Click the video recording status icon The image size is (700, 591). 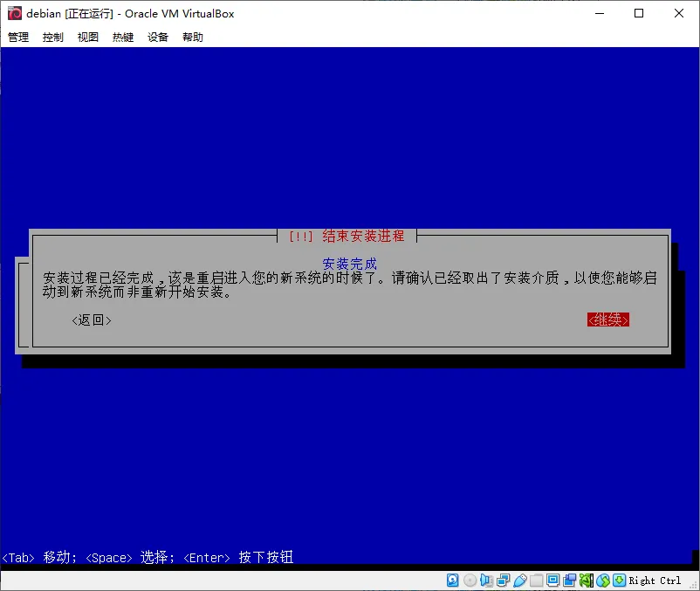pos(570,581)
